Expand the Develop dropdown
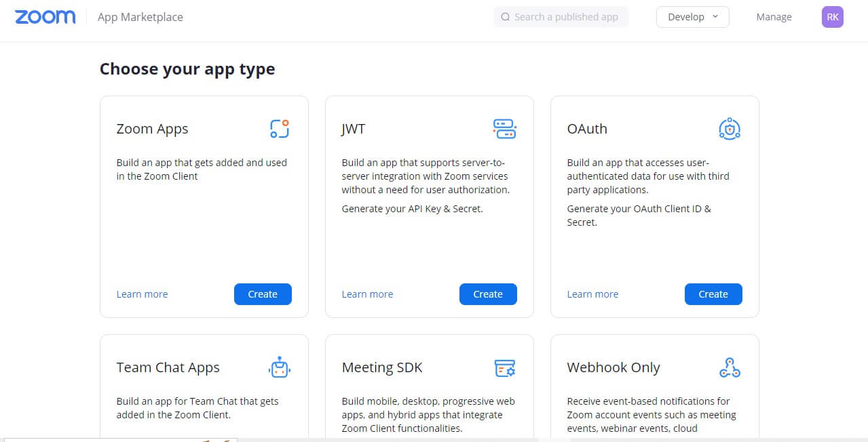 [x=693, y=17]
